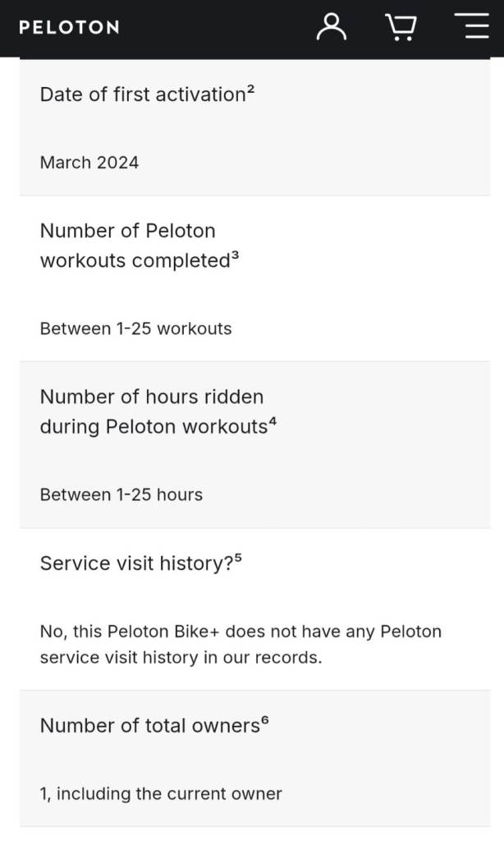Open footnote 3 after workouts completed

click(234, 255)
